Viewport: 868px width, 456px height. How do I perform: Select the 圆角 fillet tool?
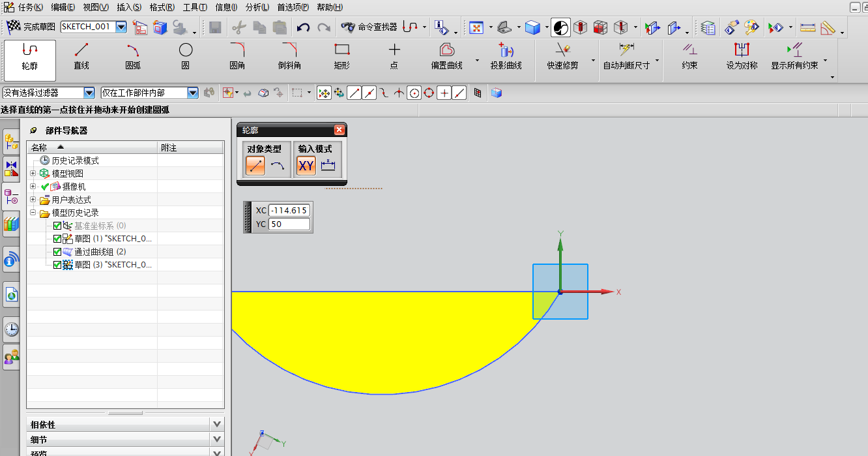pos(237,57)
